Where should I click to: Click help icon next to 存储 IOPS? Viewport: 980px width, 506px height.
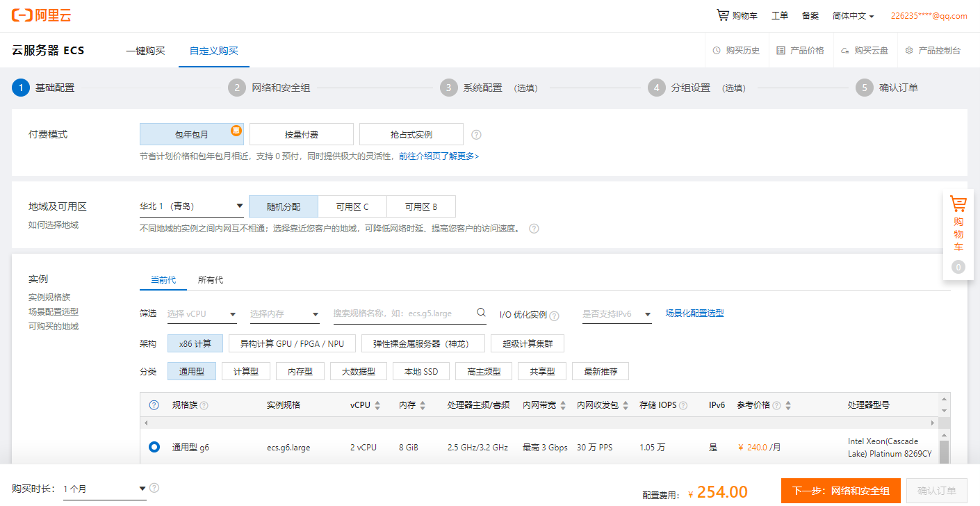click(683, 405)
